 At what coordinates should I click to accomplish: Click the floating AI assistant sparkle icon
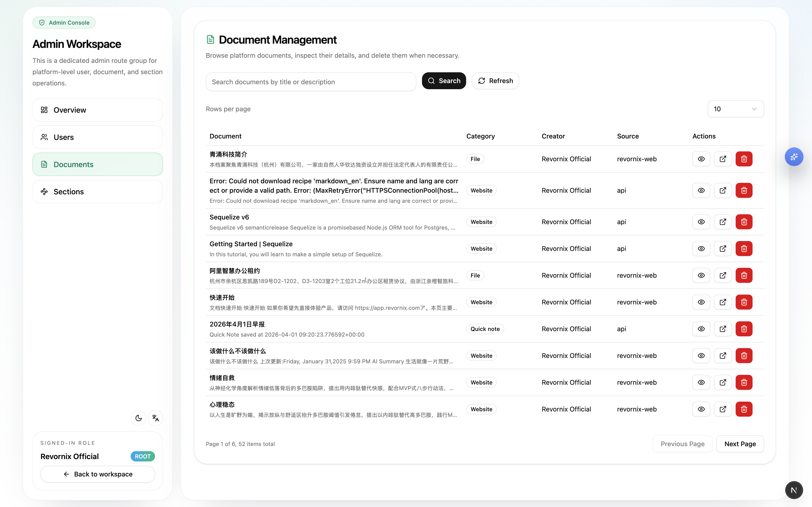coord(793,157)
